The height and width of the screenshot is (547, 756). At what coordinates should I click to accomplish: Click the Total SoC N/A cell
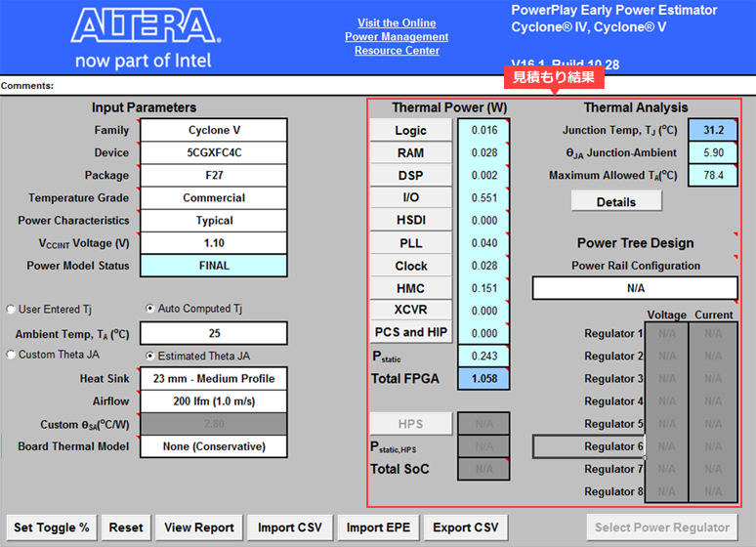(484, 469)
